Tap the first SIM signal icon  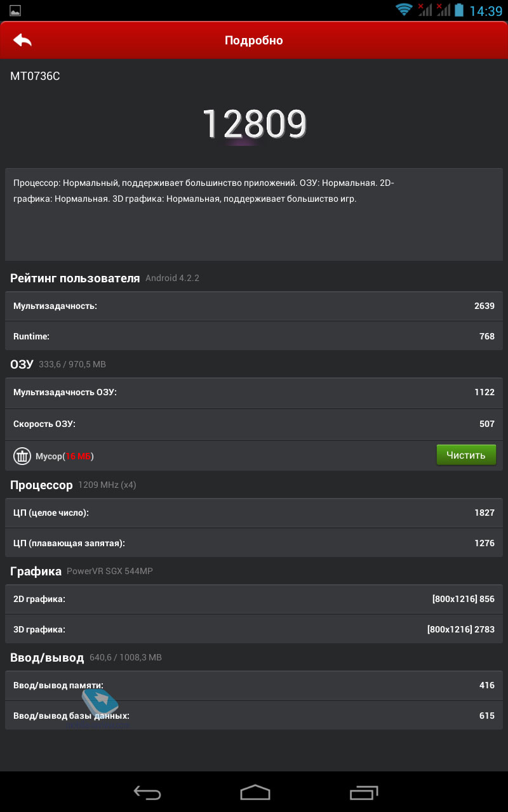(x=425, y=10)
